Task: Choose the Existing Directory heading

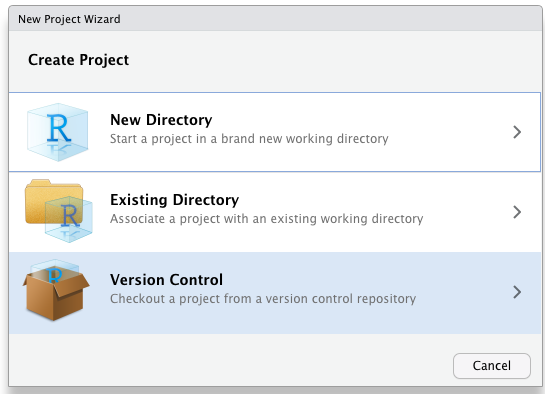Action: [174, 200]
